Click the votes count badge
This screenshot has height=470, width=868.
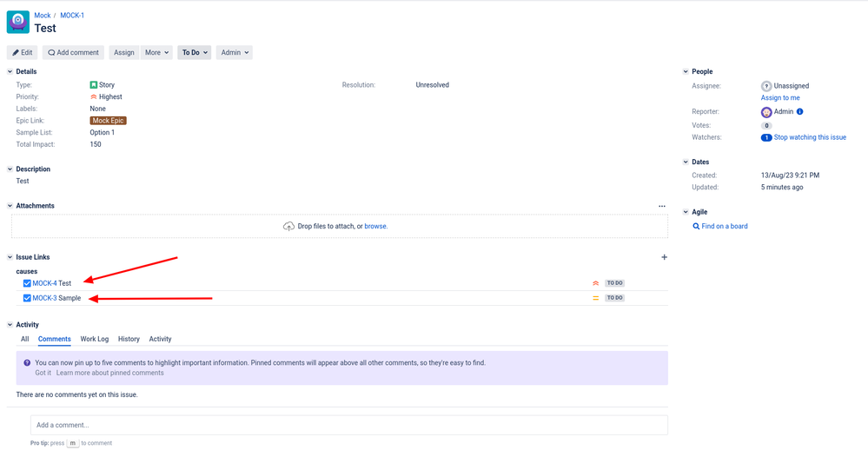(x=766, y=126)
